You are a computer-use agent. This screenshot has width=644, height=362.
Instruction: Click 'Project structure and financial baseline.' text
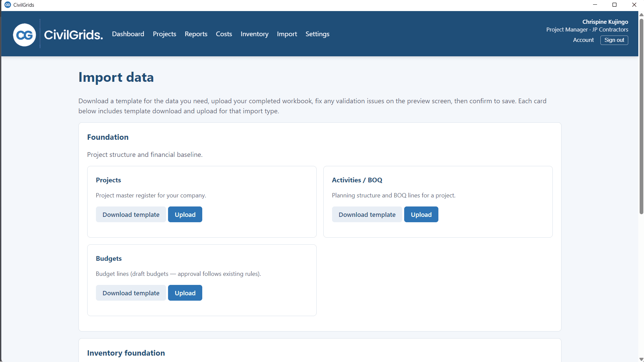(145, 155)
